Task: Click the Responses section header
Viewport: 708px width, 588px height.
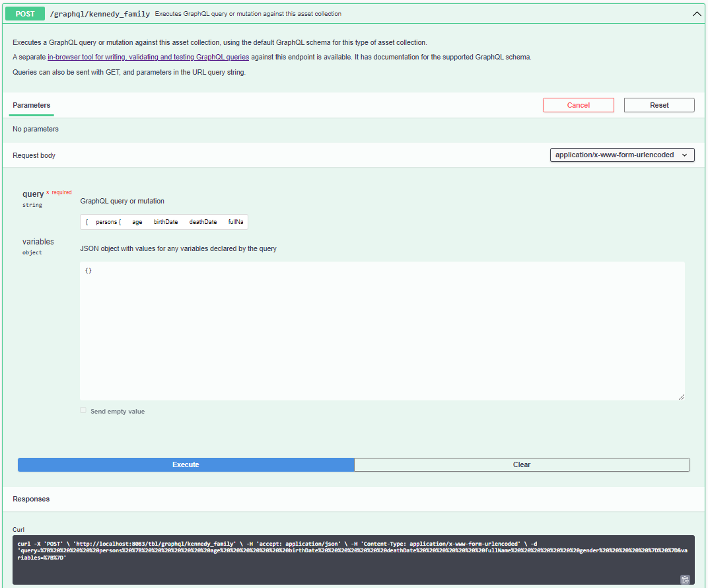Action: [x=31, y=499]
